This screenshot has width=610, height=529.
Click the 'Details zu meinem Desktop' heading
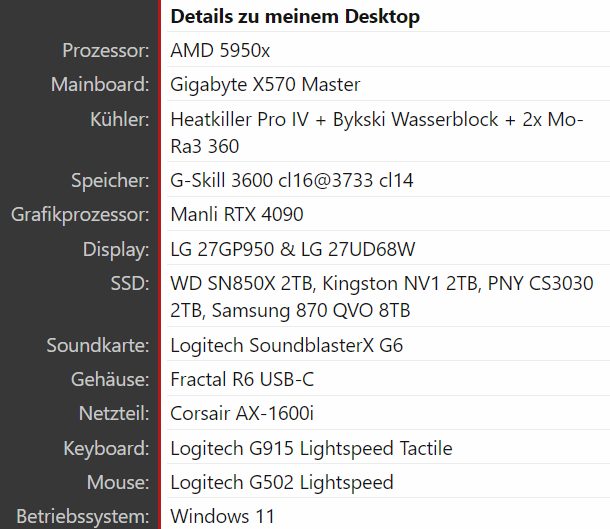[295, 17]
